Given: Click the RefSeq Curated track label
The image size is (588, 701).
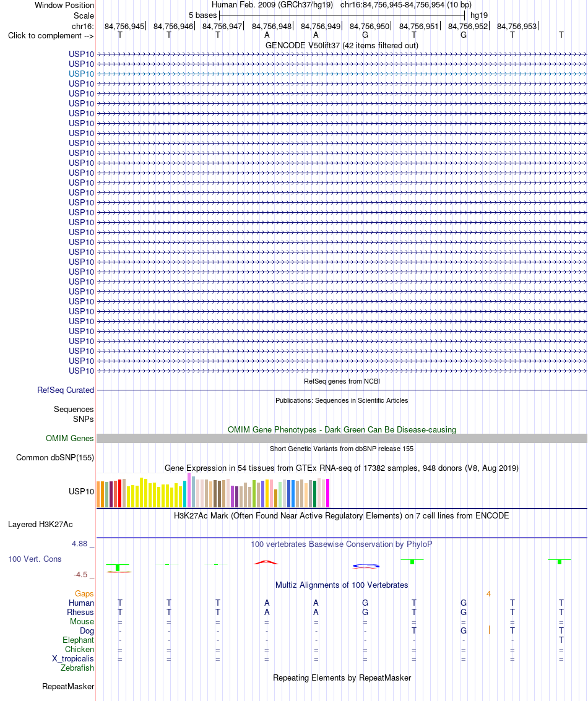Looking at the screenshot, I should coord(66,390).
